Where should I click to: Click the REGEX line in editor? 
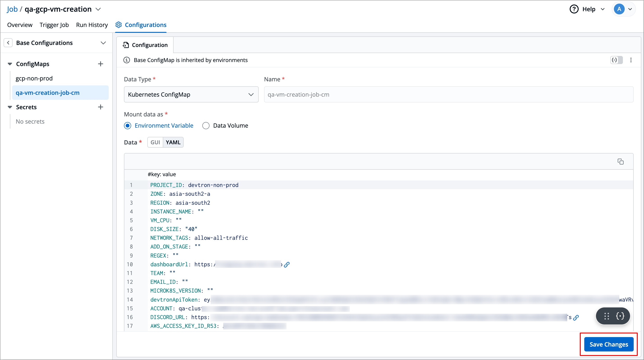[164, 256]
